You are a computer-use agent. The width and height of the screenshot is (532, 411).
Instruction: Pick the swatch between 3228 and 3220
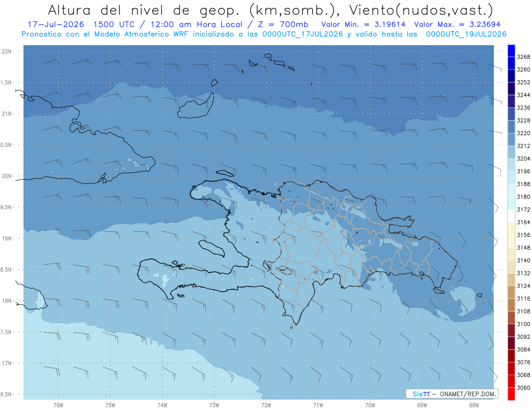[x=511, y=127]
